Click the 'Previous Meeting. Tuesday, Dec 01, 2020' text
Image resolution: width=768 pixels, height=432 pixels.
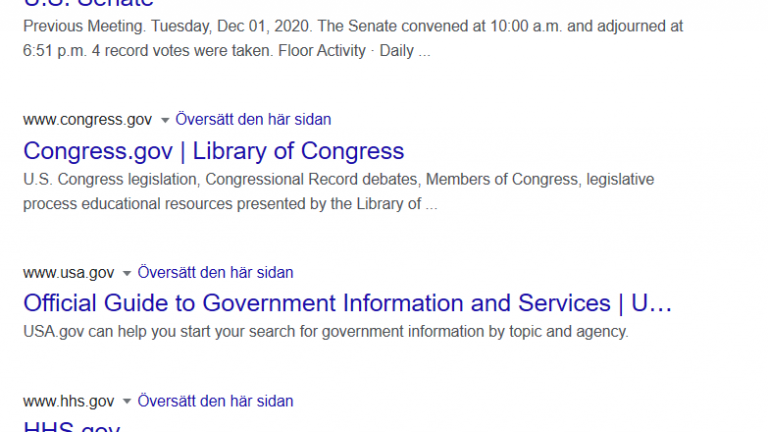point(167,26)
